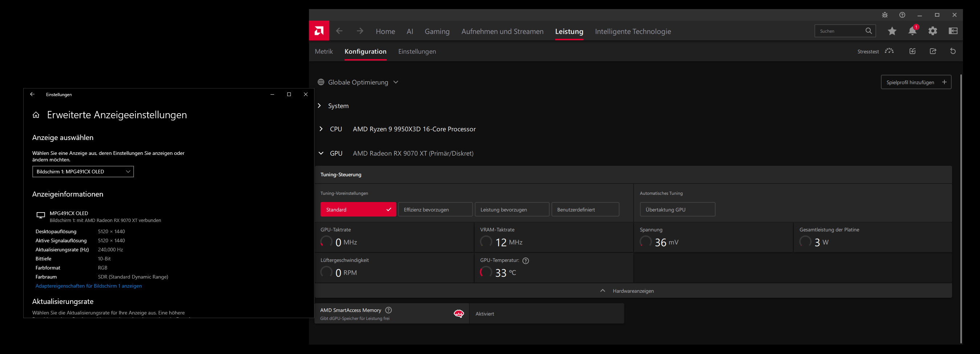
Task: Open the Globale Optimierung dropdown
Action: pyautogui.click(x=358, y=82)
